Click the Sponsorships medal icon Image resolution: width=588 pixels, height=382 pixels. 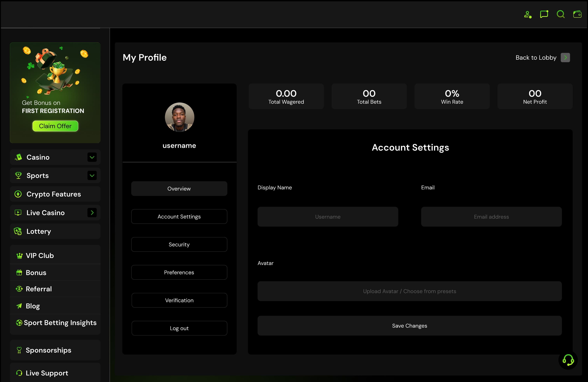19,350
